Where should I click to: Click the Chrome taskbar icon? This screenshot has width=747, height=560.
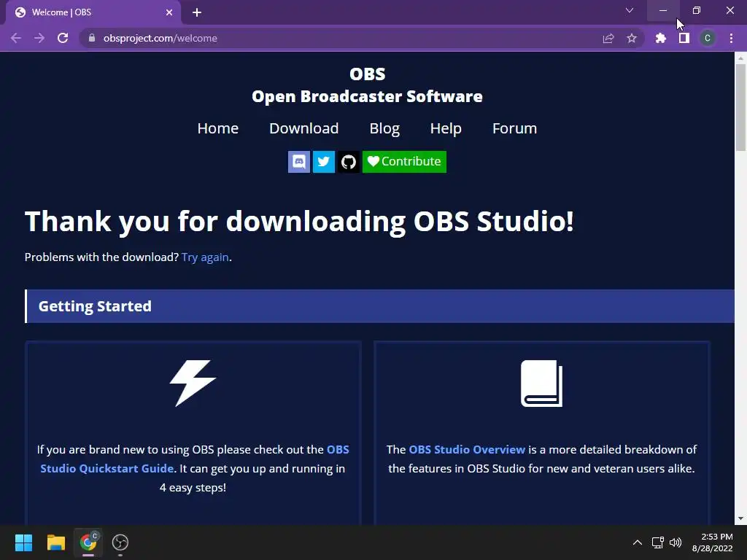tap(88, 542)
